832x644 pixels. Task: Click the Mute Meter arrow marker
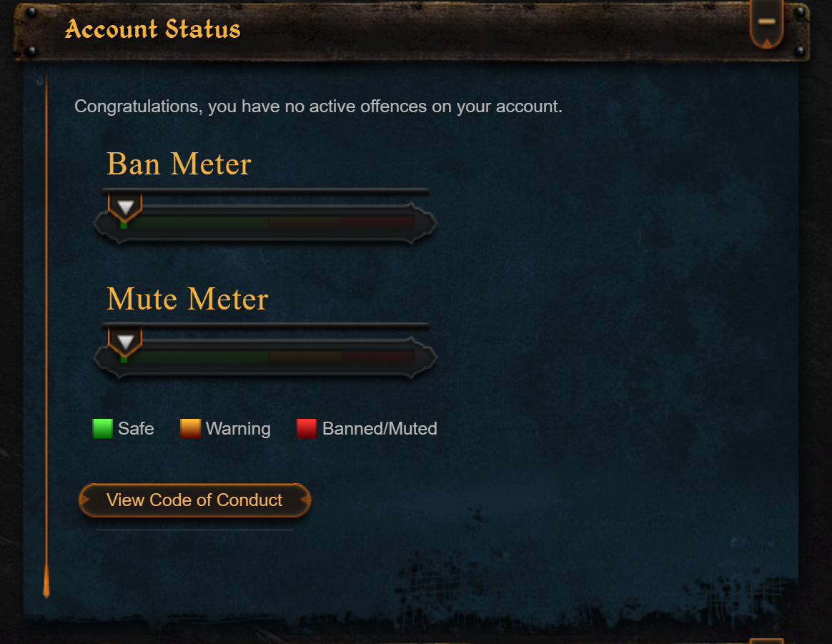pos(125,342)
